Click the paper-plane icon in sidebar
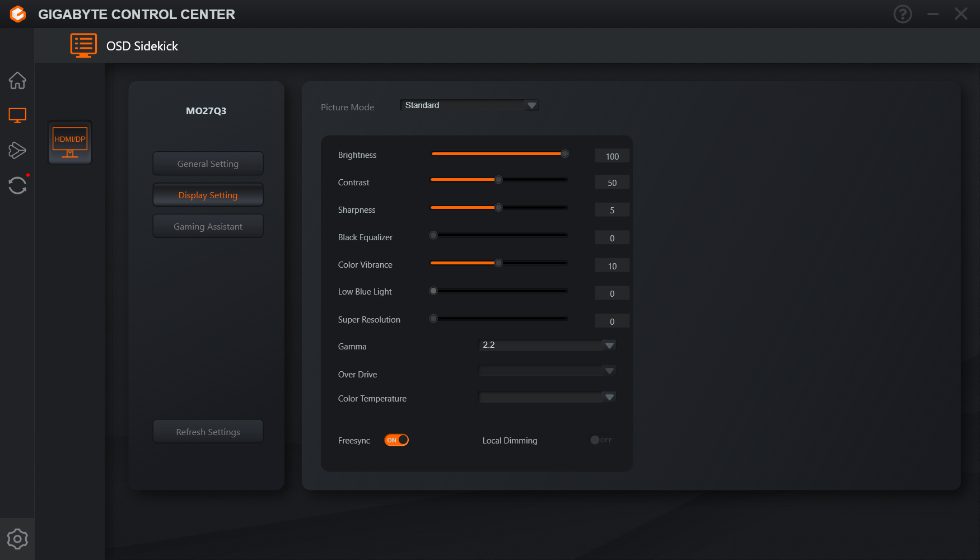This screenshot has width=980, height=560. [x=17, y=150]
